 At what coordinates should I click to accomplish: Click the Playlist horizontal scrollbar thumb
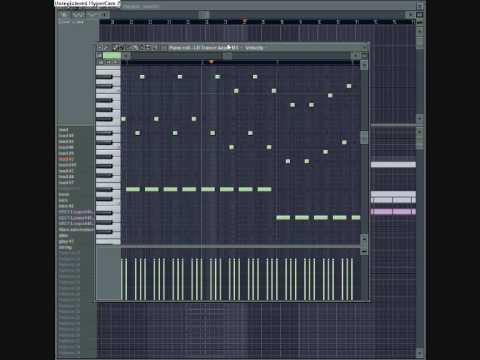click(x=204, y=15)
